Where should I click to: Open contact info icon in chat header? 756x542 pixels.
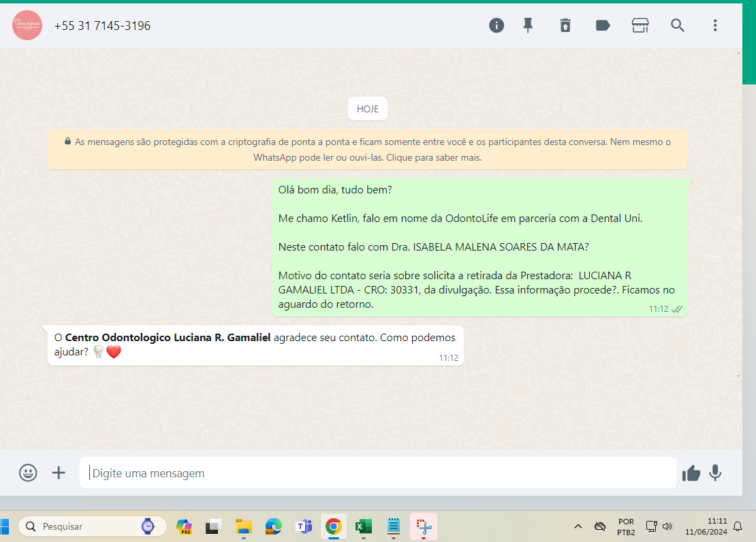(x=496, y=26)
